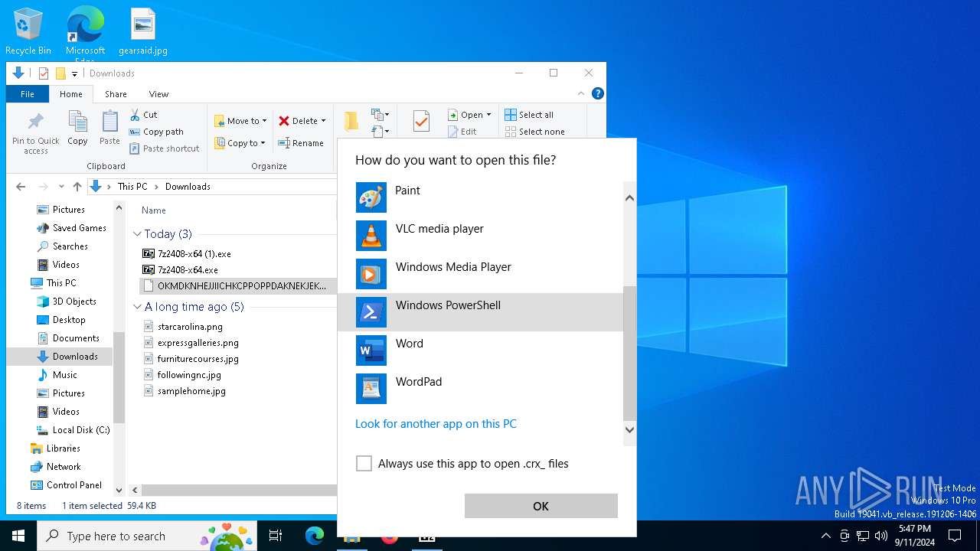This screenshot has width=980, height=551.
Task: Pick Word from the app list
Action: tap(481, 350)
